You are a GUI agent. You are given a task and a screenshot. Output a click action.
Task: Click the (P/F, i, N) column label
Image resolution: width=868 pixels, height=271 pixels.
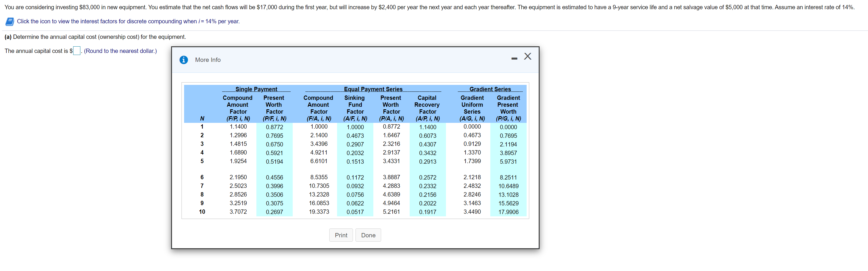pyautogui.click(x=275, y=119)
